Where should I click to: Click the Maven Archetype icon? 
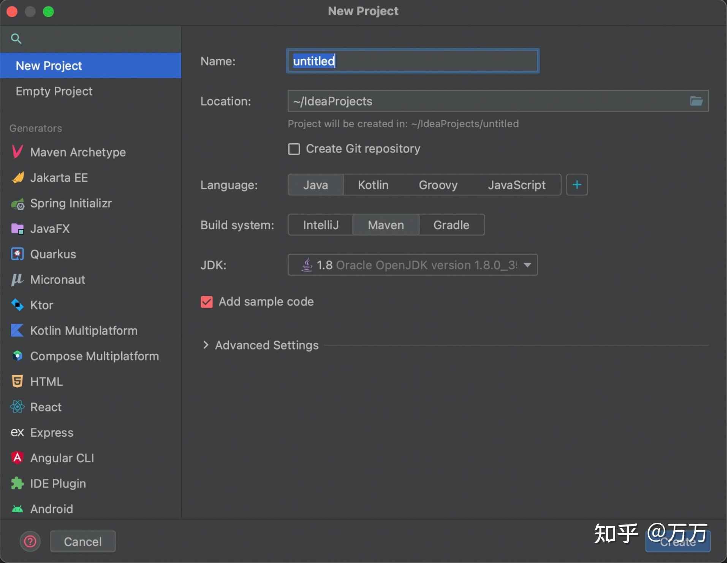pyautogui.click(x=17, y=152)
